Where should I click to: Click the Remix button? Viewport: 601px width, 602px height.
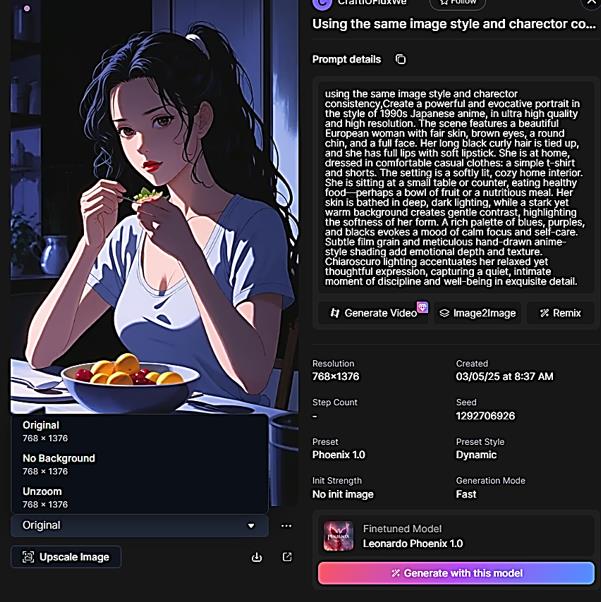pyautogui.click(x=560, y=313)
